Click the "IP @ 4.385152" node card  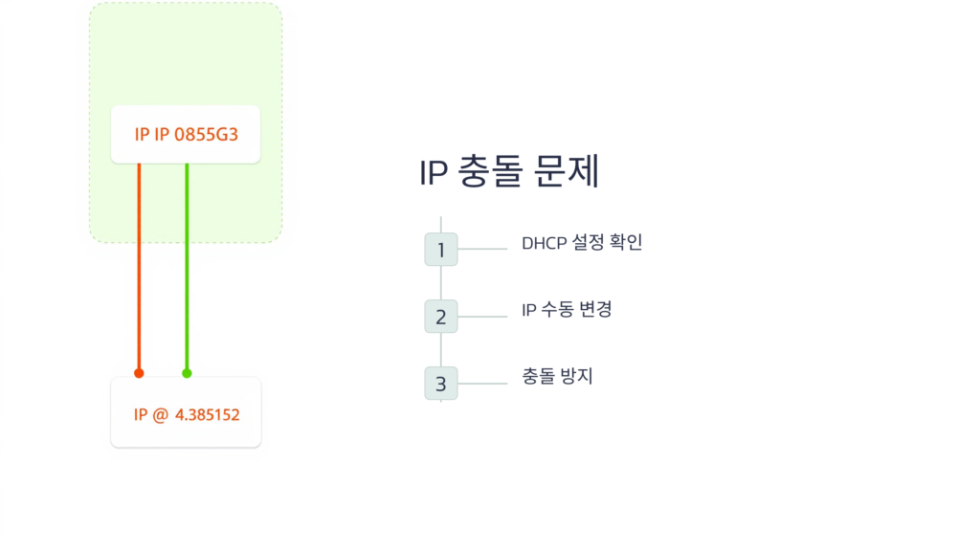click(x=186, y=416)
